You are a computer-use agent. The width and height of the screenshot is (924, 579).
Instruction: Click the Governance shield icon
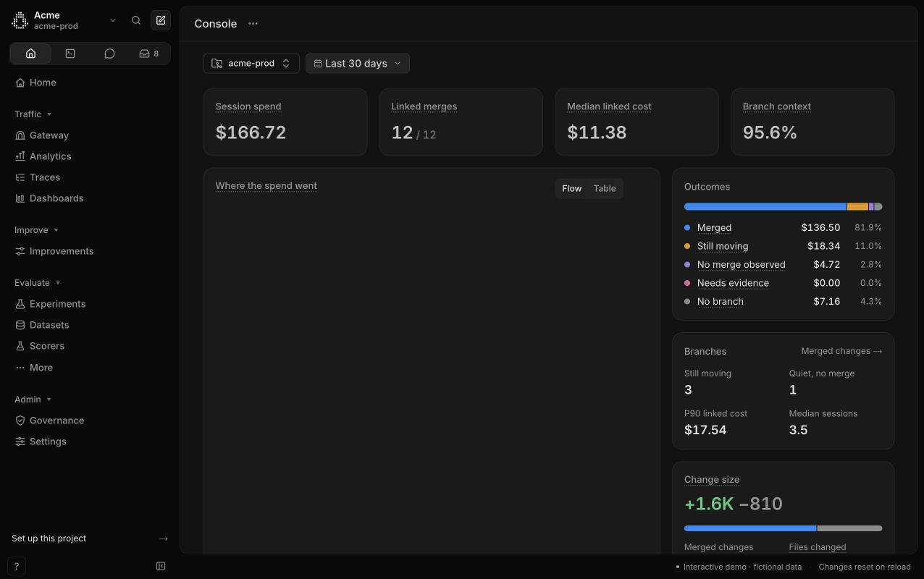pos(20,420)
